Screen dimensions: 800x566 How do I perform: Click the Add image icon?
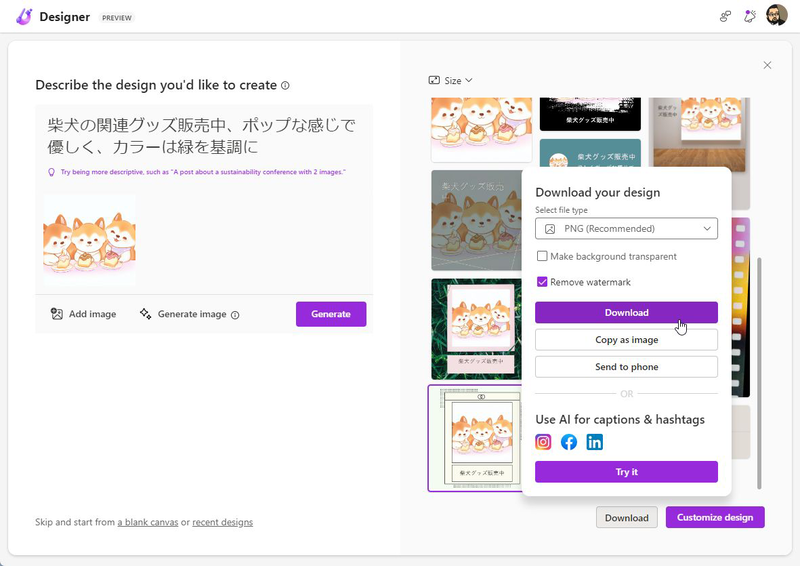[x=57, y=314]
